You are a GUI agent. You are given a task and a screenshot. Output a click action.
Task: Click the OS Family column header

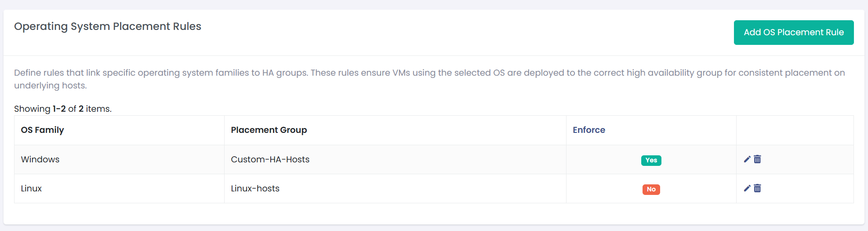pos(43,130)
